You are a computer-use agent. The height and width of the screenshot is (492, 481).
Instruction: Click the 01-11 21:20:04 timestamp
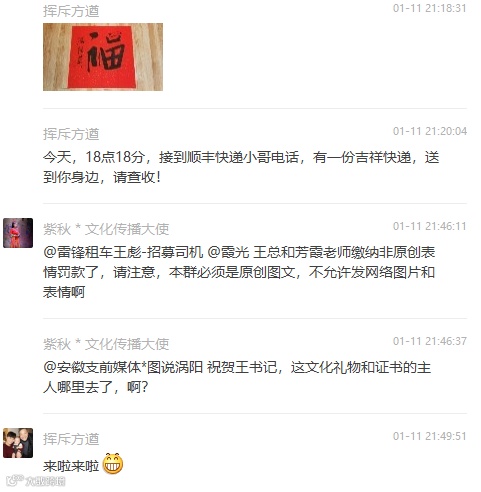[x=430, y=131]
